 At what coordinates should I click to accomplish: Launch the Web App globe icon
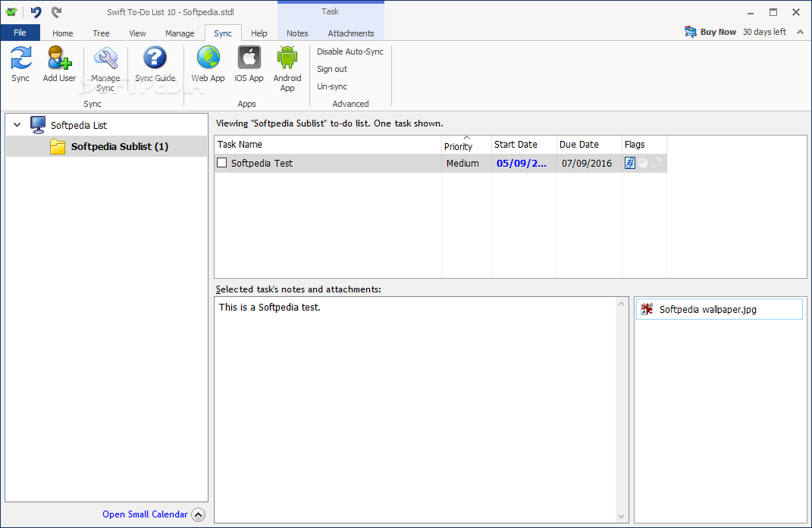pyautogui.click(x=208, y=58)
